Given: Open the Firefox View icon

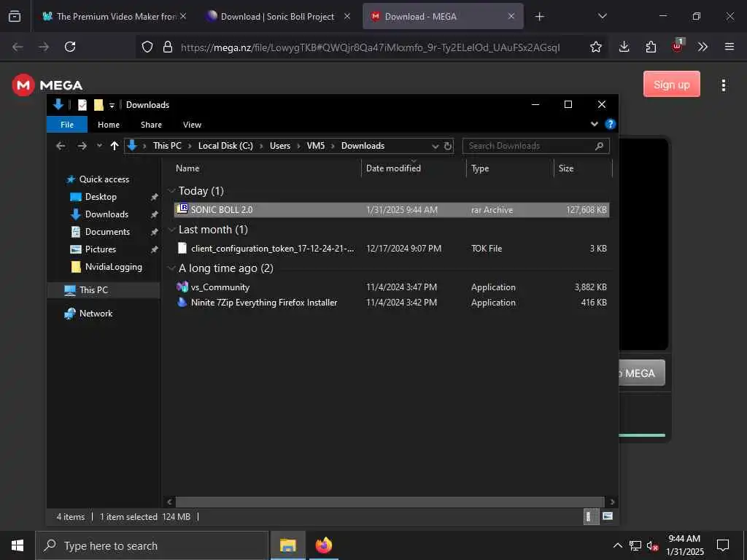Looking at the screenshot, I should [15, 16].
